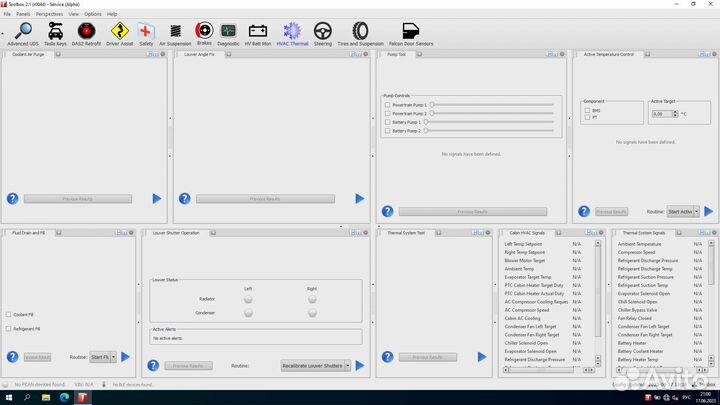Check the PT component checkbox

(587, 117)
